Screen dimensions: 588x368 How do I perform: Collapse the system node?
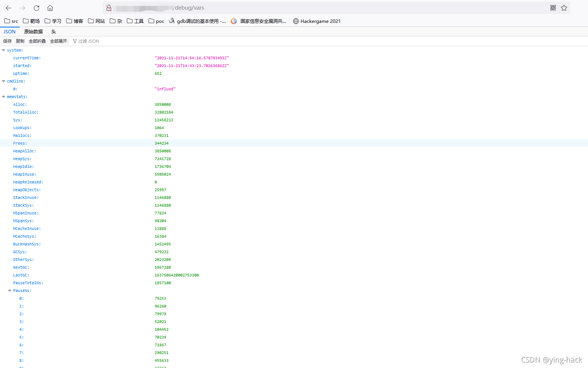pos(3,50)
